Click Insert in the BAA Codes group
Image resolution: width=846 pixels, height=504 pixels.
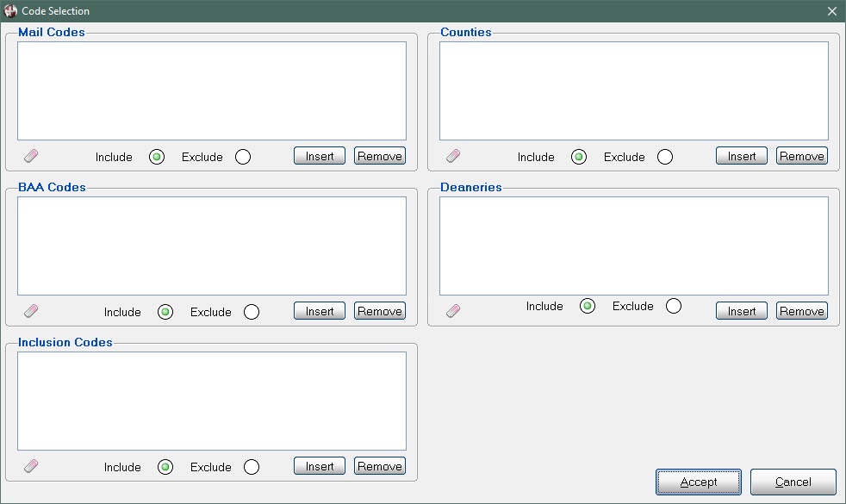pos(320,311)
